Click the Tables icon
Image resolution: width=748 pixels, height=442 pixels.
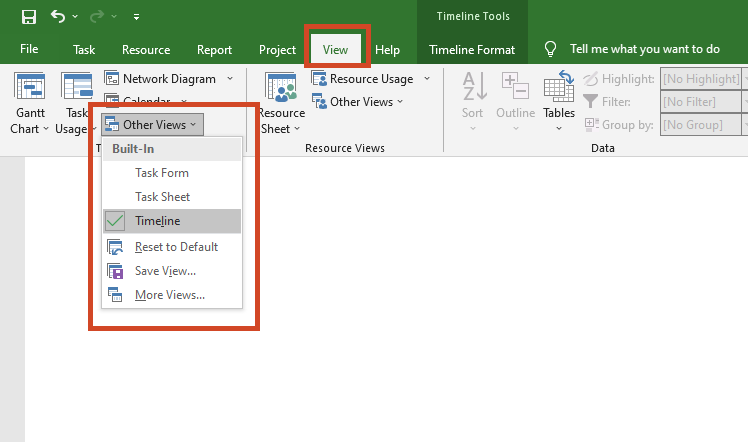(x=559, y=91)
